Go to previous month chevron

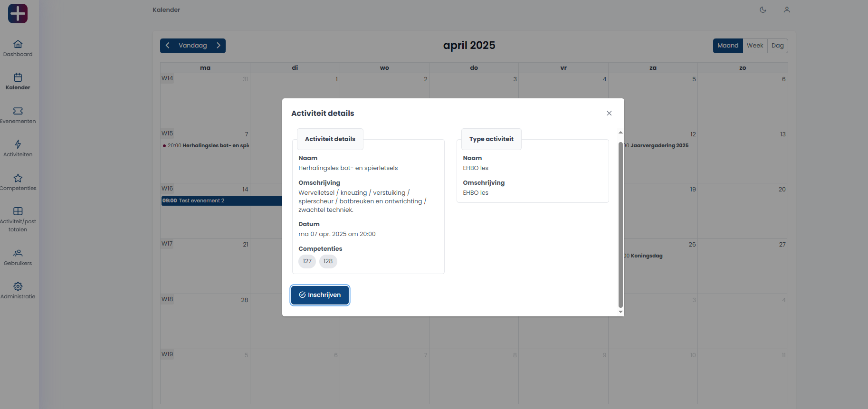click(168, 46)
